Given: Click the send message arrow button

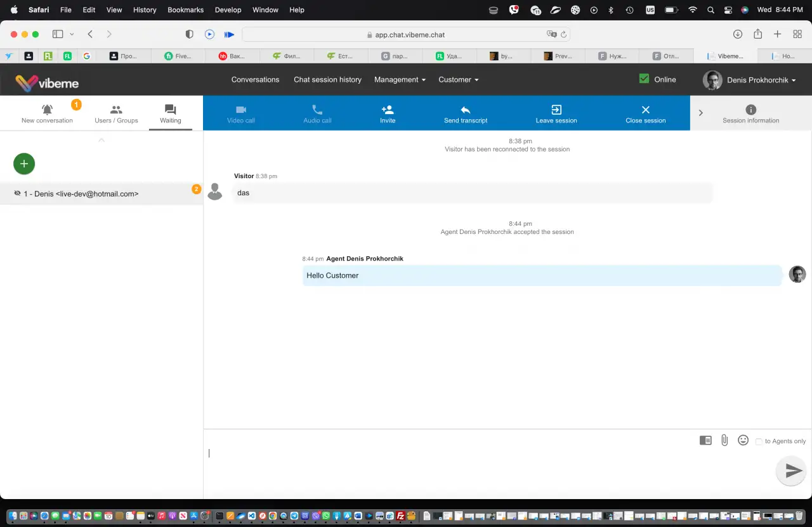Looking at the screenshot, I should point(791,471).
